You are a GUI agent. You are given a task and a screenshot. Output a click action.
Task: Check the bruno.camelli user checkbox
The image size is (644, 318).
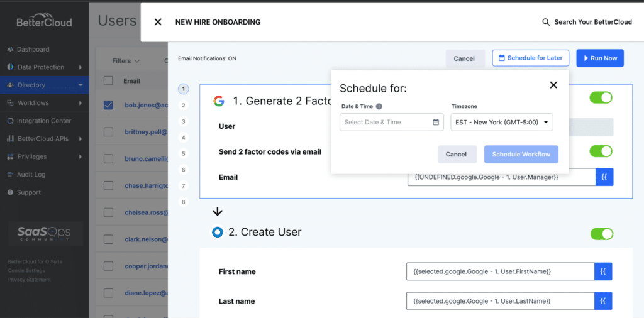(x=108, y=159)
